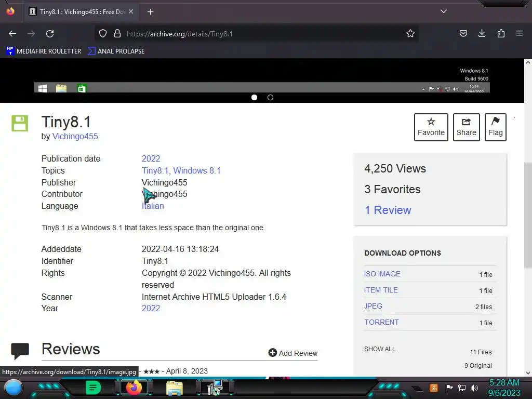The image size is (532, 399).
Task: Download the JPEG files option
Action: point(373,306)
